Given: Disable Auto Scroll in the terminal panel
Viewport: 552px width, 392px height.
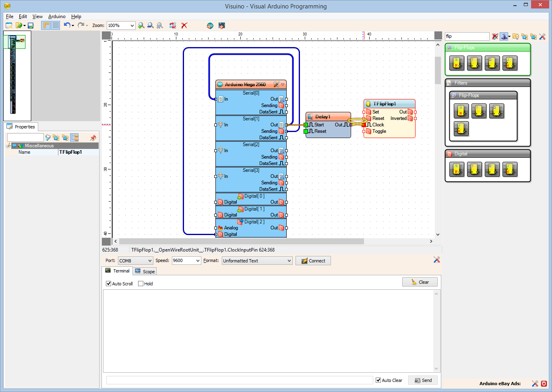Looking at the screenshot, I should click(x=108, y=283).
